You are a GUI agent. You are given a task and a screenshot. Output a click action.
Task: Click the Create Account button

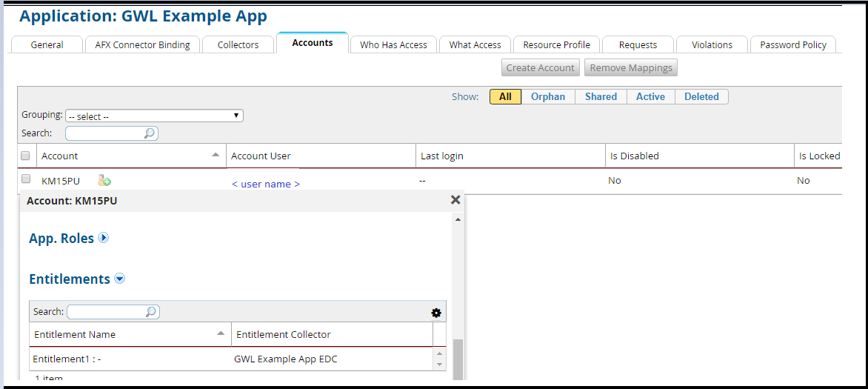[541, 68]
